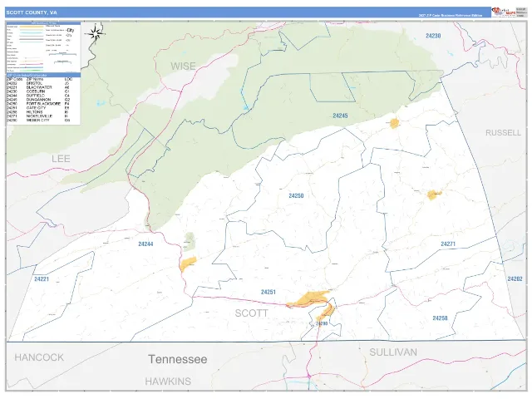
Task: Click the LEE county label
Action: 61,159
